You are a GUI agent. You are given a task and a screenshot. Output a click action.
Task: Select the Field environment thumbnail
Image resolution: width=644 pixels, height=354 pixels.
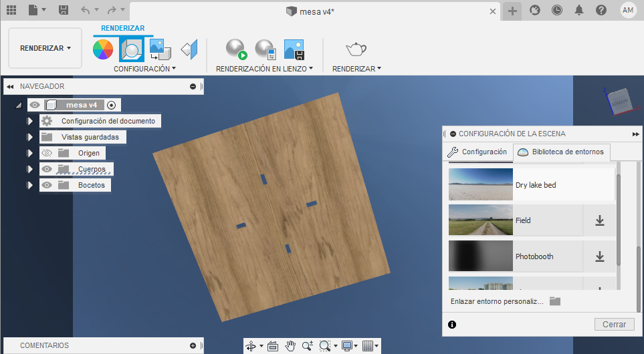(x=481, y=220)
